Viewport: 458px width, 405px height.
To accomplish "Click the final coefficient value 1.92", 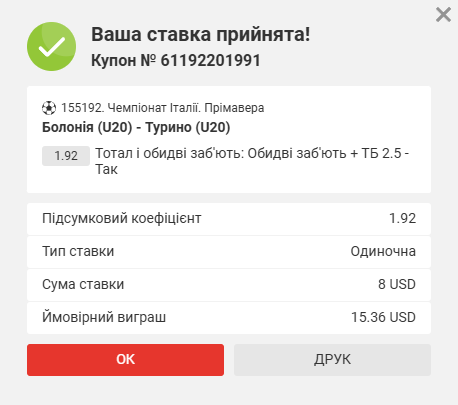I will tap(402, 218).
